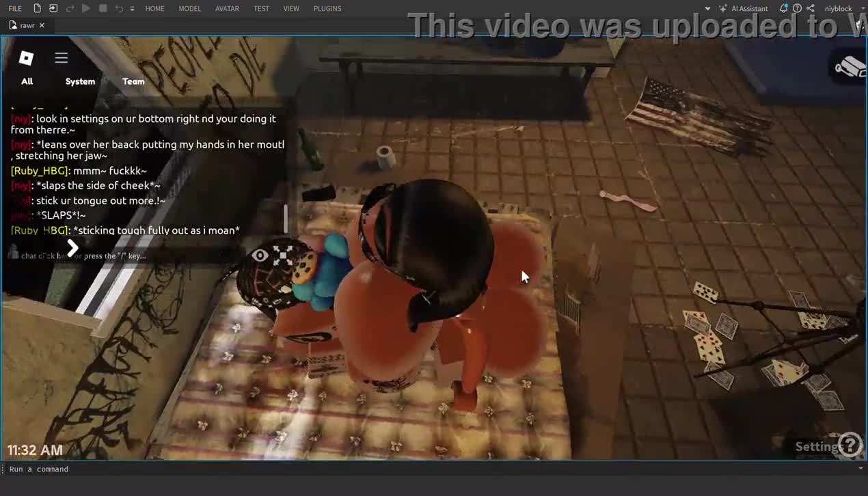Open the PLUGINS tab
This screenshot has width=868, height=496.
pos(327,8)
